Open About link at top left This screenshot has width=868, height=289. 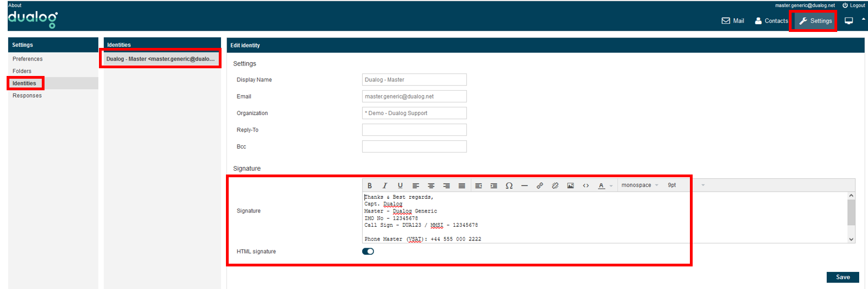[15, 6]
